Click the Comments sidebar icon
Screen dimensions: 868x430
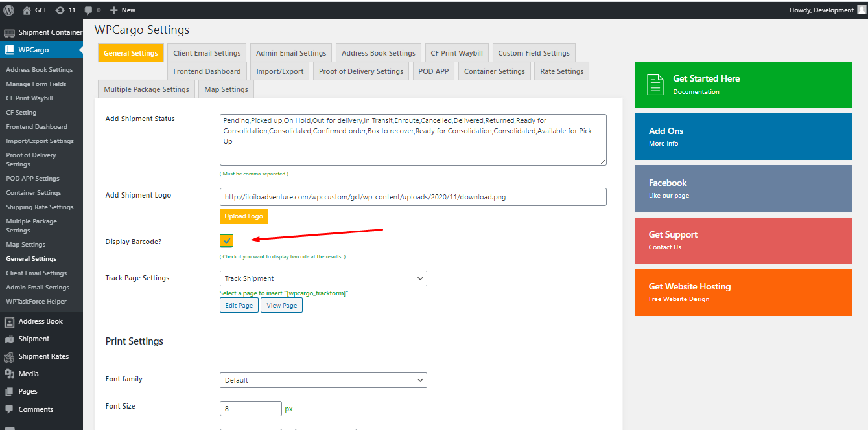[9, 409]
